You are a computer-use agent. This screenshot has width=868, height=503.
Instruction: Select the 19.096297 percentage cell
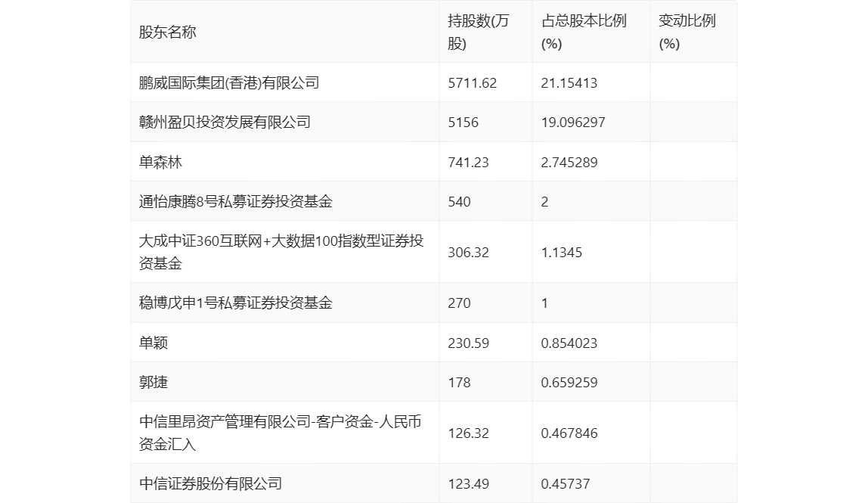coord(573,123)
